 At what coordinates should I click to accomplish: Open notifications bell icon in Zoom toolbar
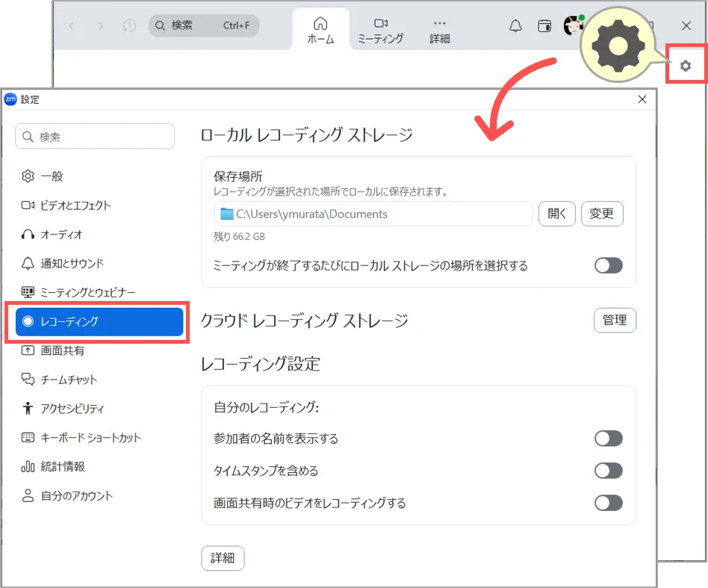[x=515, y=25]
